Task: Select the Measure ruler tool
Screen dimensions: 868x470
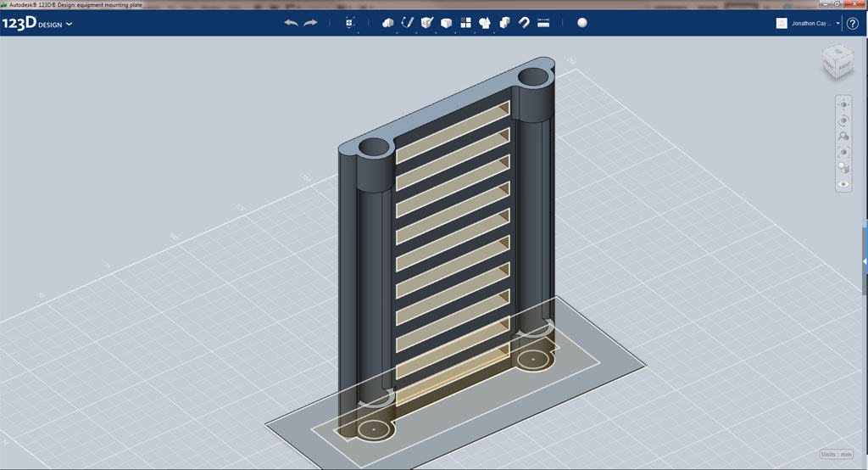Action: 543,23
